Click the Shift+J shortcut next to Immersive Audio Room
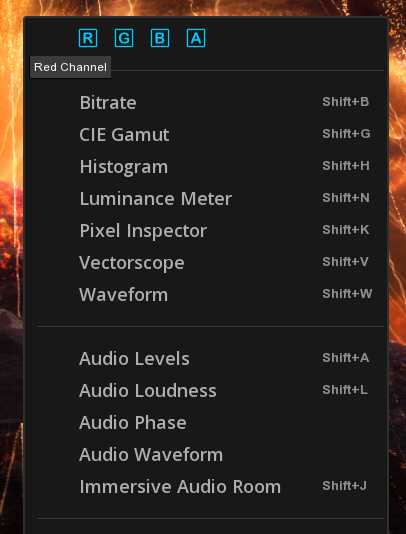 (344, 486)
